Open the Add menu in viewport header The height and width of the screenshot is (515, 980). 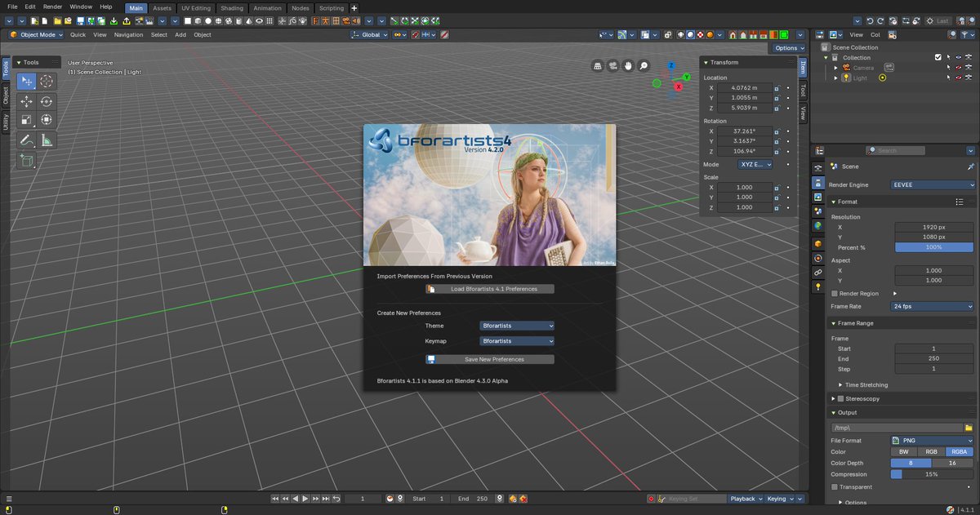point(180,35)
